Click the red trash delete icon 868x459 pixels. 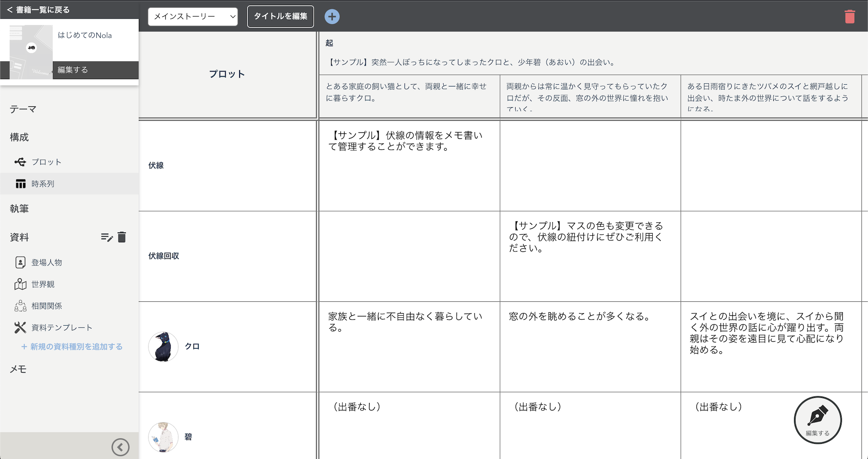850,17
